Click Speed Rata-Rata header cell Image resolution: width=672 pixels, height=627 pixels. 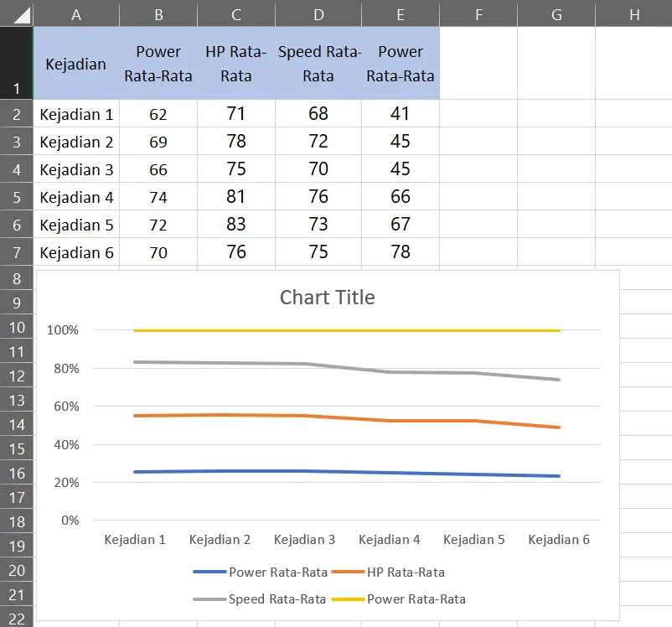coord(318,63)
